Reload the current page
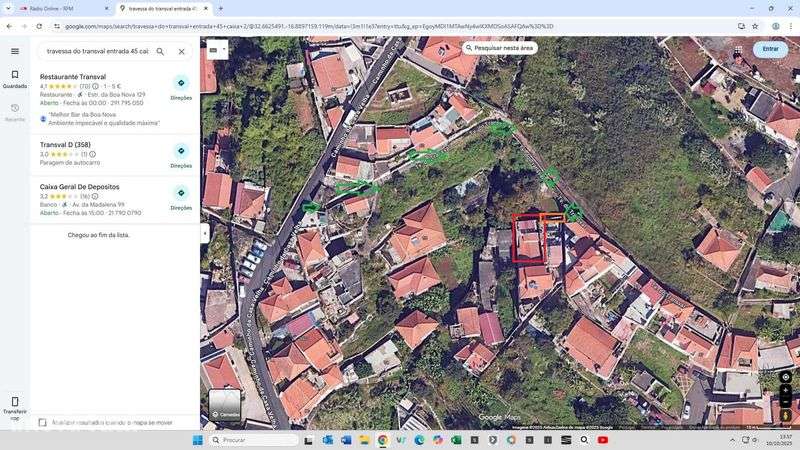This screenshot has height=450, width=800. (39, 26)
